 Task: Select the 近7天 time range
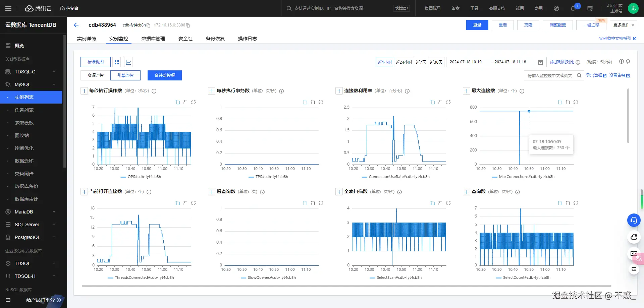tap(421, 62)
